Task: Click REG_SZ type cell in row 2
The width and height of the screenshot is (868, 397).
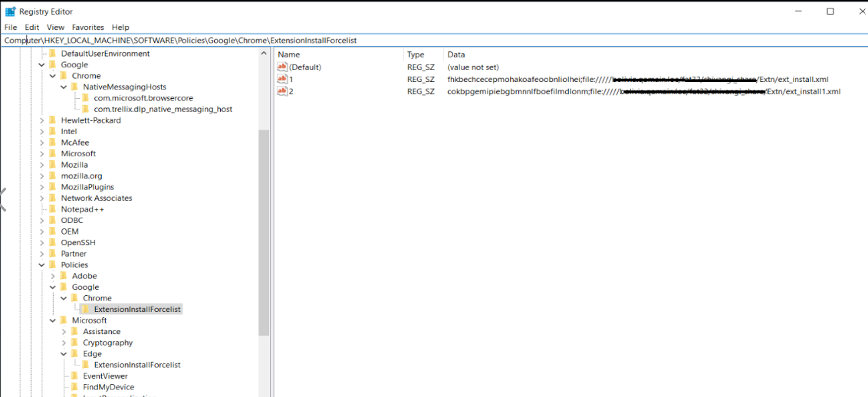Action: (x=421, y=91)
